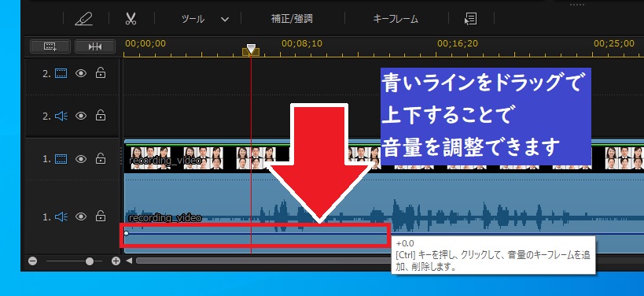Hide video track 1 with eye icon

81,159
